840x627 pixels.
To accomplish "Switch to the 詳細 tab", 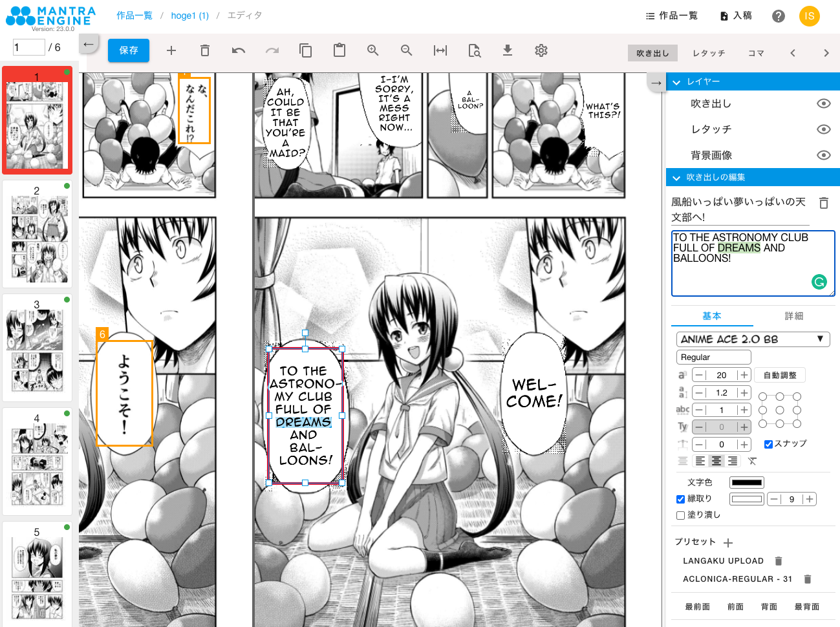I will click(x=793, y=316).
